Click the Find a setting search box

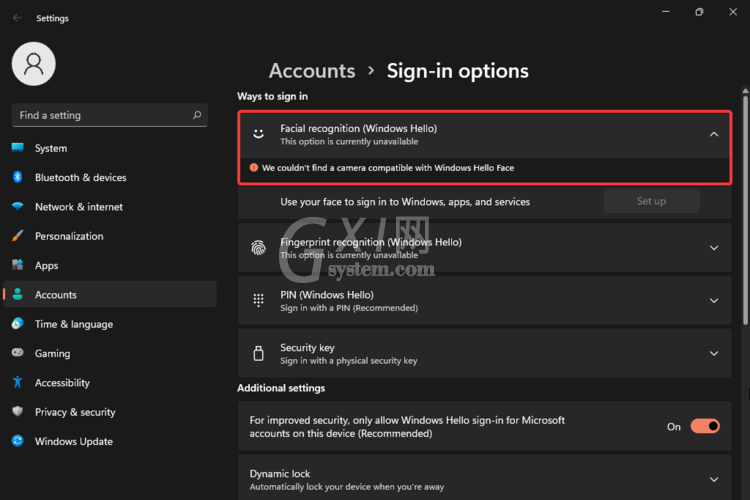pyautogui.click(x=110, y=115)
